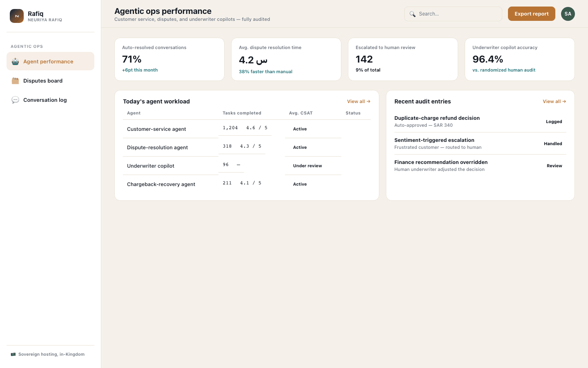588x368 pixels.
Task: Click the Disputes board folder icon
Action: pyautogui.click(x=15, y=81)
